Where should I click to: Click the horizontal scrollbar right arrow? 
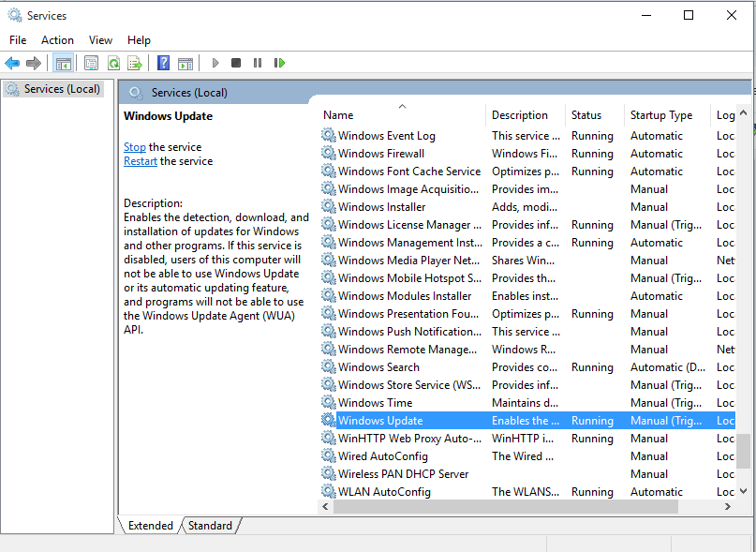pyautogui.click(x=728, y=506)
